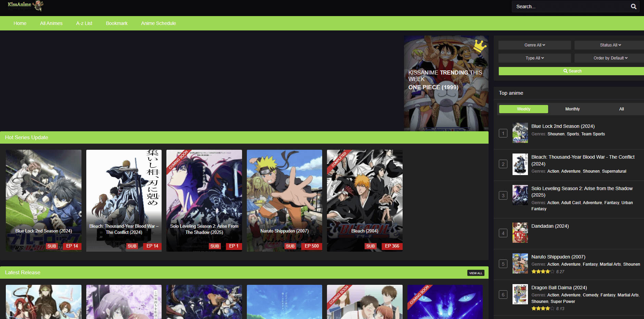Click the Urban Fantasy genre under Solo Leveling
644x319 pixels.
pyautogui.click(x=582, y=206)
